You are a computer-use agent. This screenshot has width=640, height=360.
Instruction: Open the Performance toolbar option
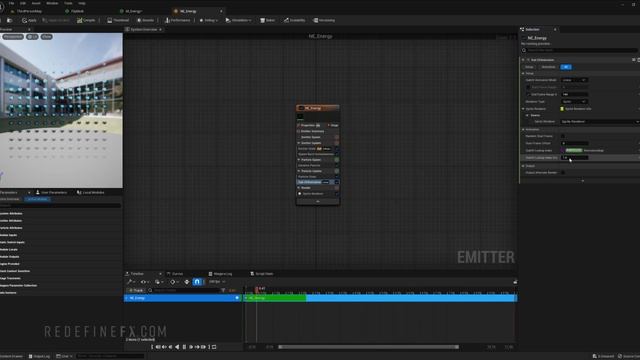point(178,20)
